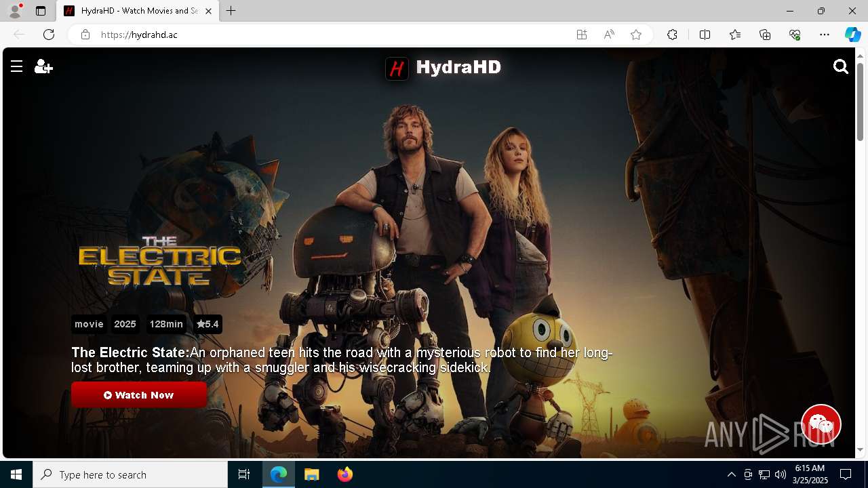The height and width of the screenshot is (488, 868).
Task: Open the red chat bubble widget
Action: click(x=821, y=424)
